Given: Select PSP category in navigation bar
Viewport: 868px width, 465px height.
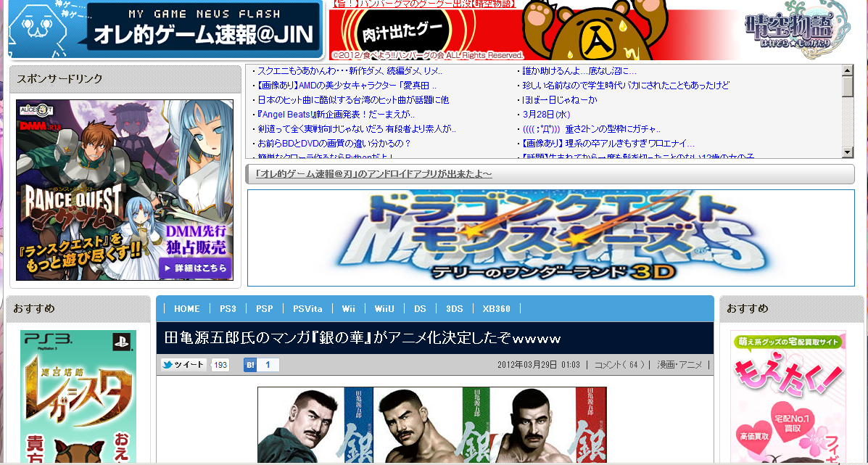Looking at the screenshot, I should click(x=265, y=309).
